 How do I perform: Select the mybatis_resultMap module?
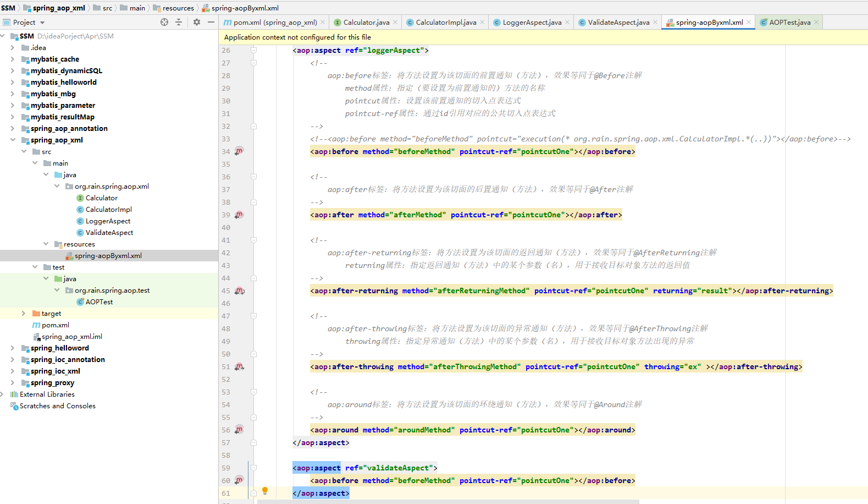coord(58,117)
